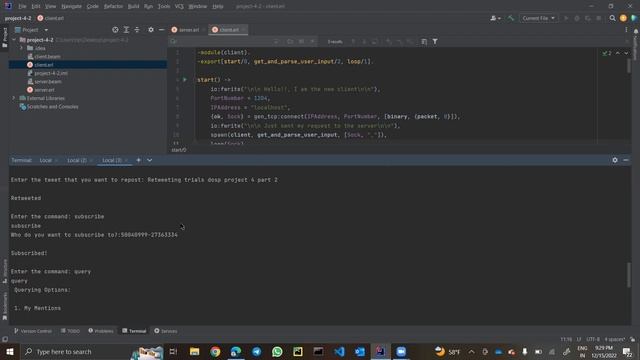The width and height of the screenshot is (640, 360).
Task: Open WhatsApp from taskbar
Action: [x=277, y=351]
